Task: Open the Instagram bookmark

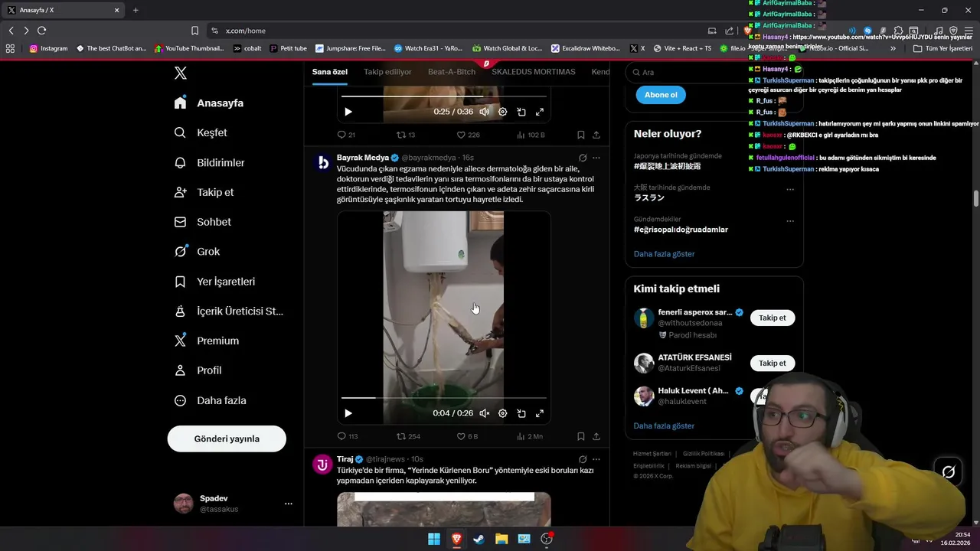Action: 48,48
